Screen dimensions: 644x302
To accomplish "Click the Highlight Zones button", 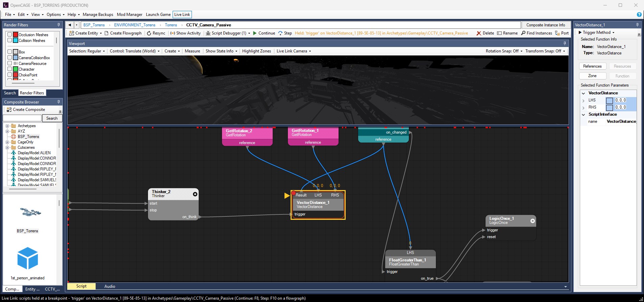I will [256, 51].
